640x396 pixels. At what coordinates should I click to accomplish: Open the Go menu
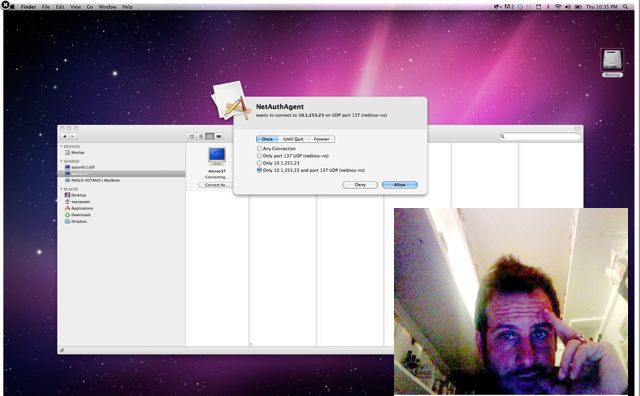[x=90, y=7]
